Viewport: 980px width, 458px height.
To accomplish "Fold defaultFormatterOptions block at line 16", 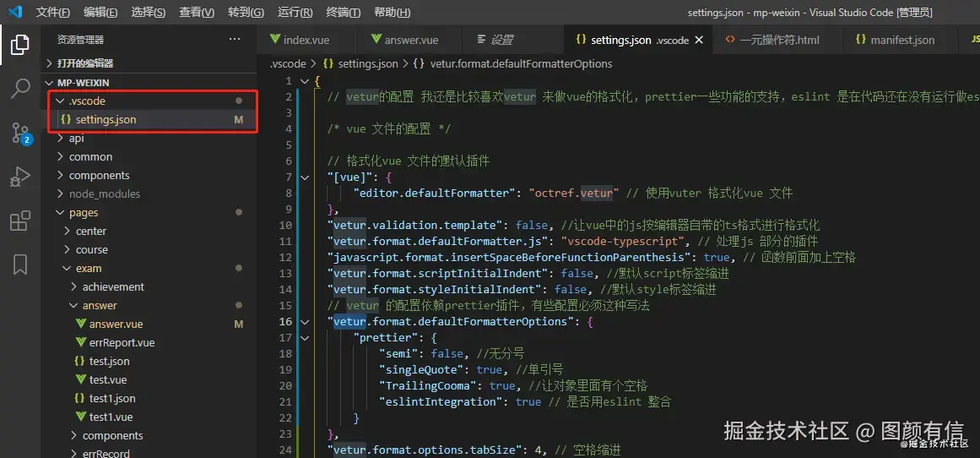I will (305, 322).
